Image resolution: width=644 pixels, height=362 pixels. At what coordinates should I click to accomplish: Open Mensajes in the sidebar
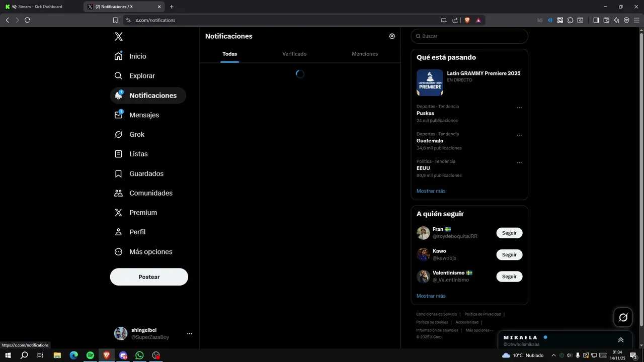click(x=137, y=115)
